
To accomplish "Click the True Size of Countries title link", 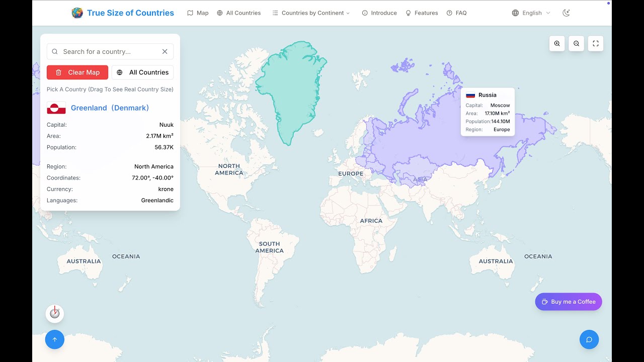I will (x=130, y=13).
